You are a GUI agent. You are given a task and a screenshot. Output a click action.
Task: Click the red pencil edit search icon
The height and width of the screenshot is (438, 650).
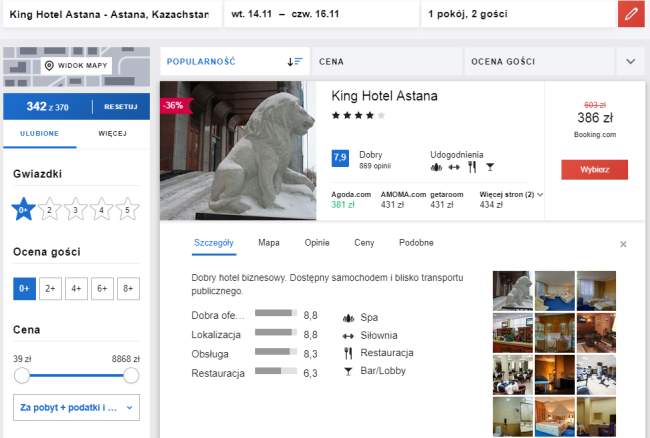(631, 14)
